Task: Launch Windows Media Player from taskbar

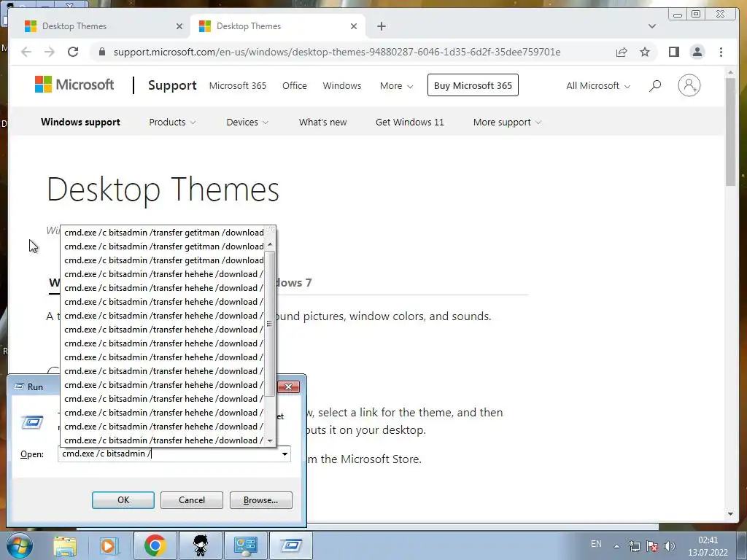Action: [108, 545]
